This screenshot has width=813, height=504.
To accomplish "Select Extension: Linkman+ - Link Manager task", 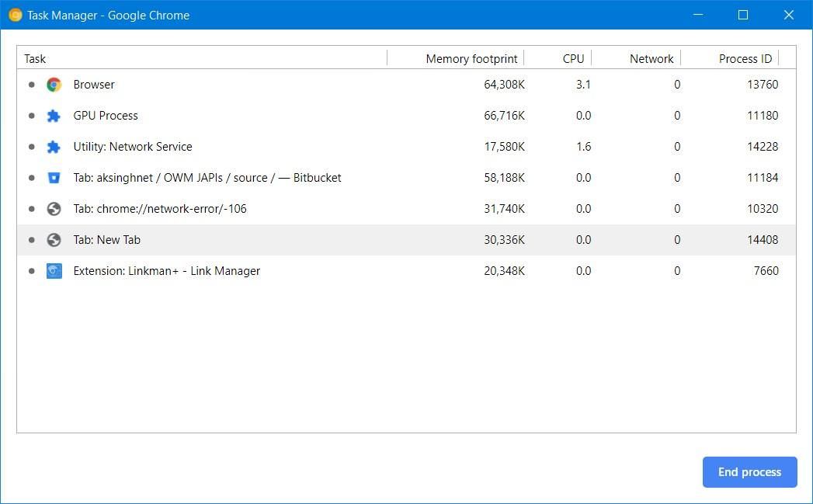I will [x=406, y=271].
